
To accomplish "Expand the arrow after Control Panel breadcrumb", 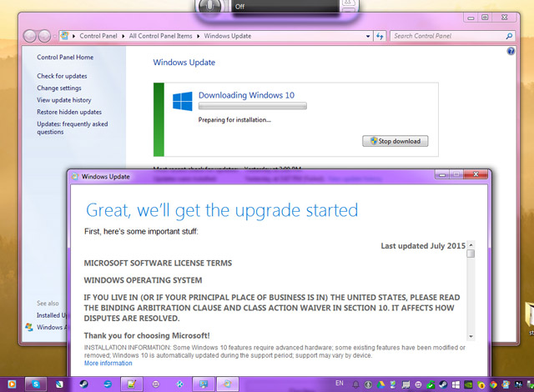I will pyautogui.click(x=123, y=36).
